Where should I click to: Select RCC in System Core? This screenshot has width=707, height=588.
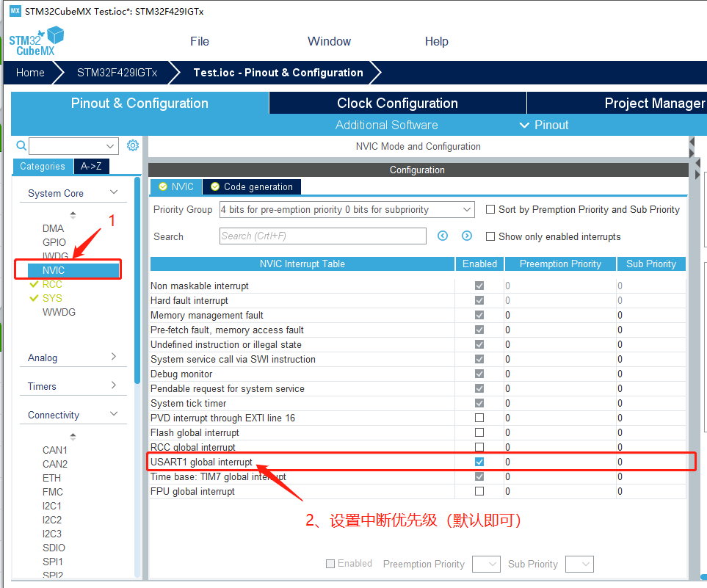52,284
